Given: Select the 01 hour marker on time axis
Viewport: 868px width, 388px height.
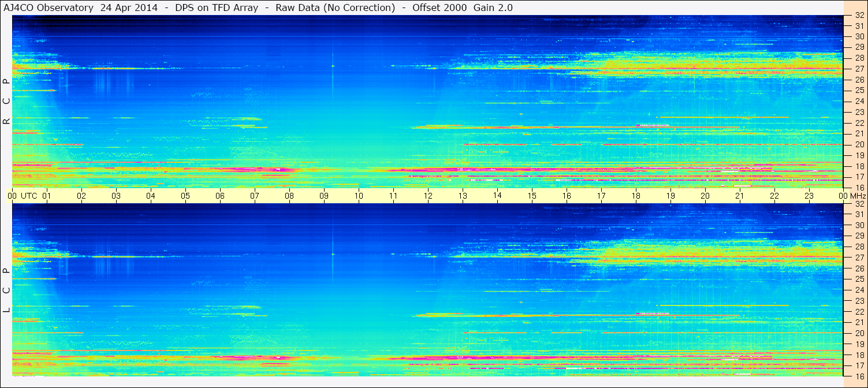Looking at the screenshot, I should 47,196.
